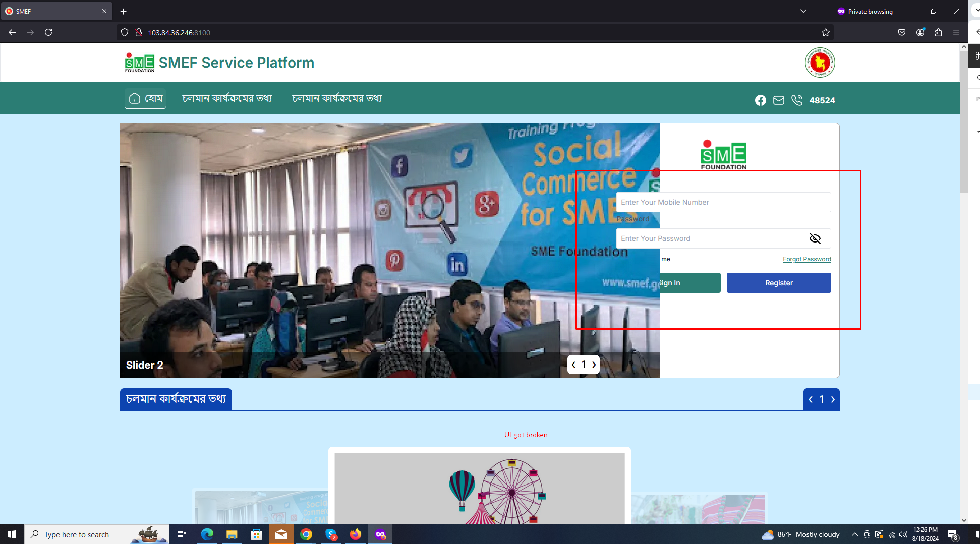Viewport: 980px width, 544px height.
Task: Open the first চলমান কার্যক্রমের তথ্য menu item
Action: point(227,98)
